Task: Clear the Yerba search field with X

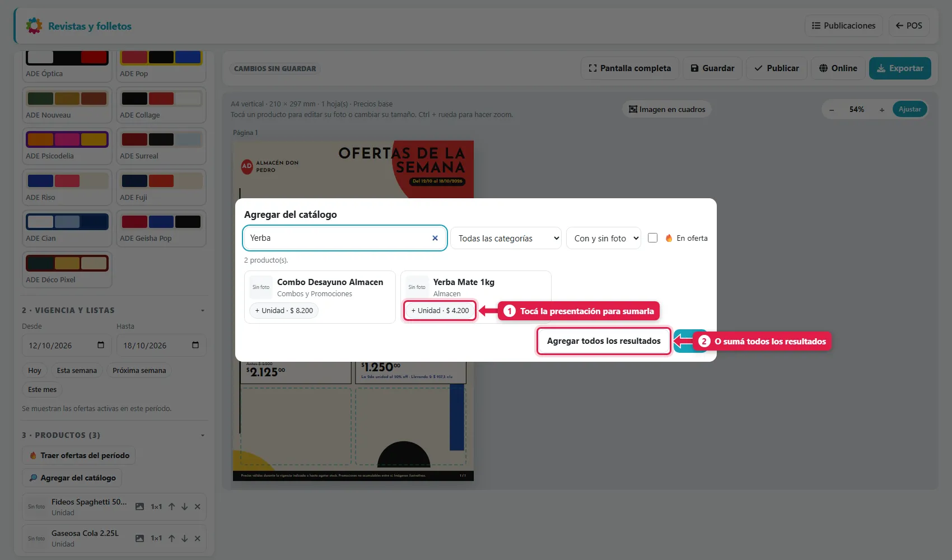Action: tap(435, 238)
